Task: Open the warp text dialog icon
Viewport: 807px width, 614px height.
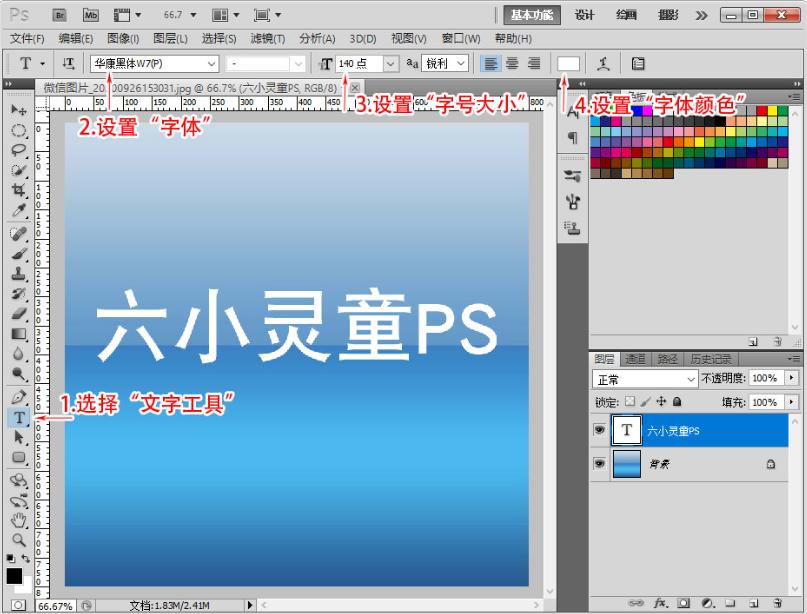Action: coord(605,63)
